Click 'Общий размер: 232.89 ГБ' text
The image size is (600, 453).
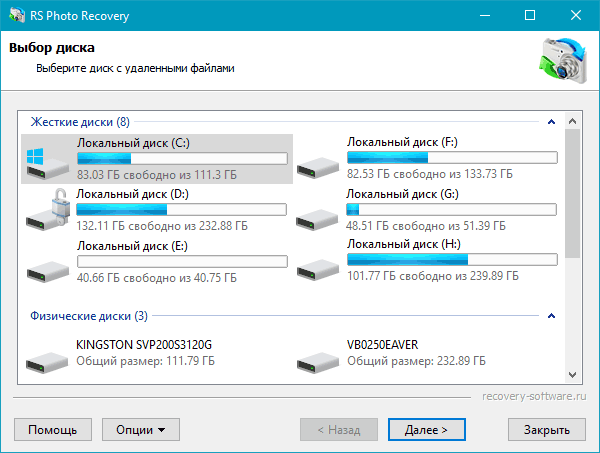(x=416, y=361)
